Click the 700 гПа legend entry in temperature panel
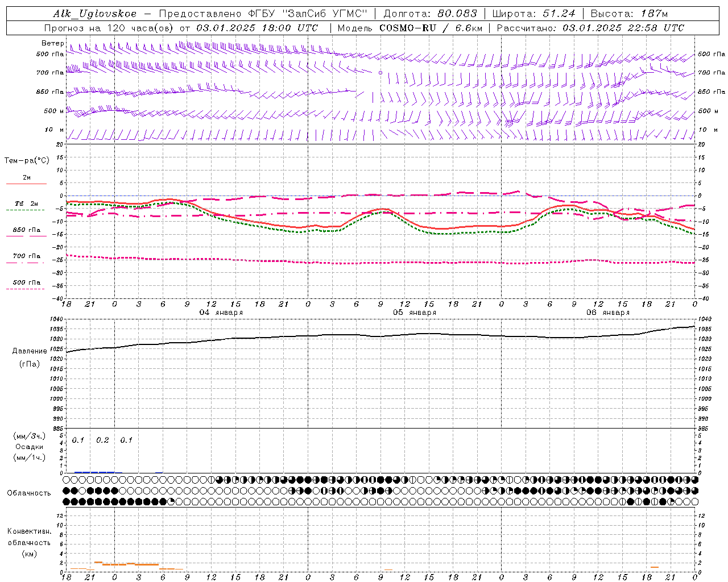728x582 pixels. [x=27, y=256]
